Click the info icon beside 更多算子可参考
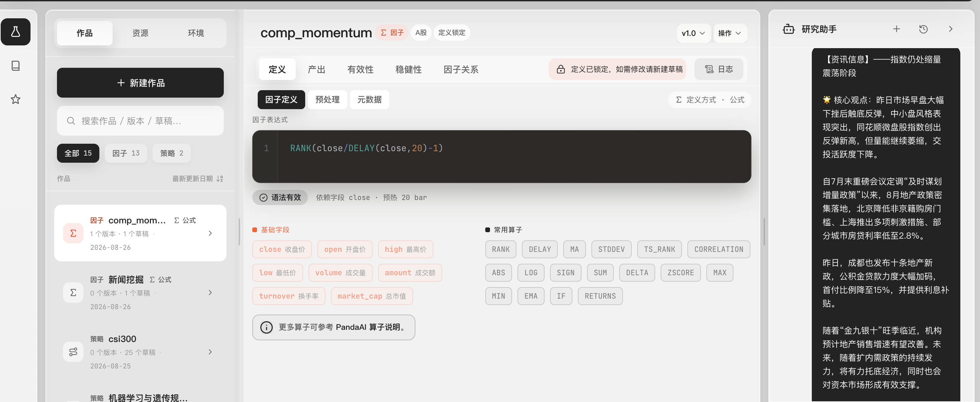This screenshot has height=402, width=980. coord(266,327)
